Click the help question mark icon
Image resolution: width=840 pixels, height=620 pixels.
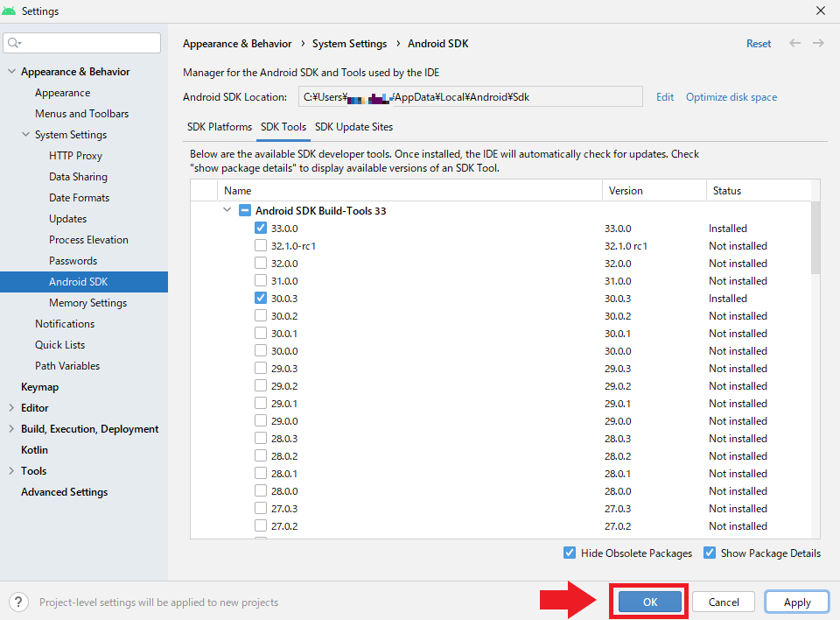click(x=18, y=602)
